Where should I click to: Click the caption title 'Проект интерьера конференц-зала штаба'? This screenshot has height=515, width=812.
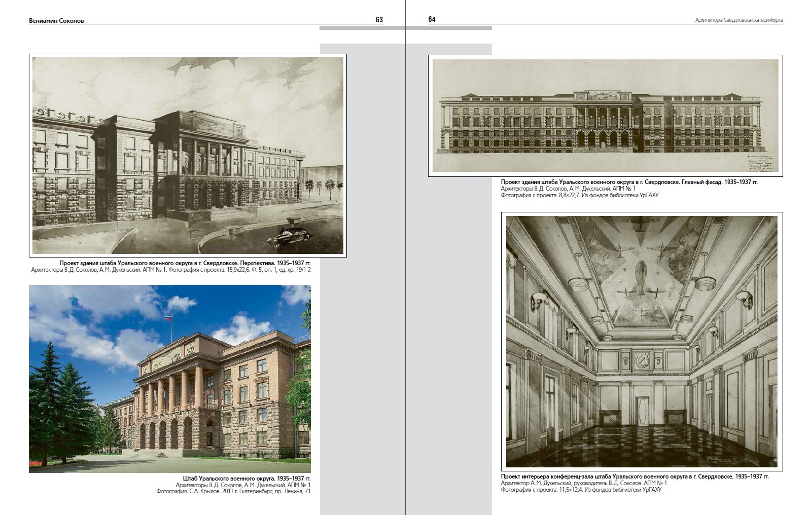click(x=634, y=476)
